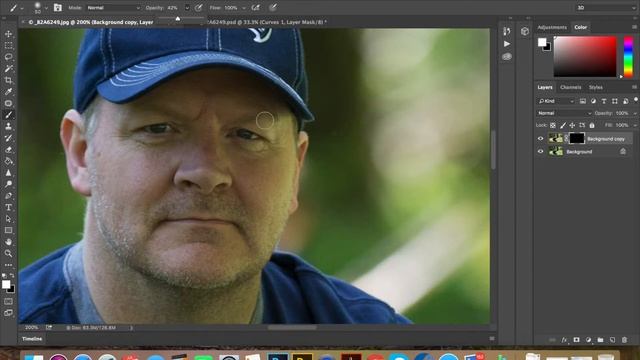
Task: Open the Actions panel play icon
Action: pos(507,44)
